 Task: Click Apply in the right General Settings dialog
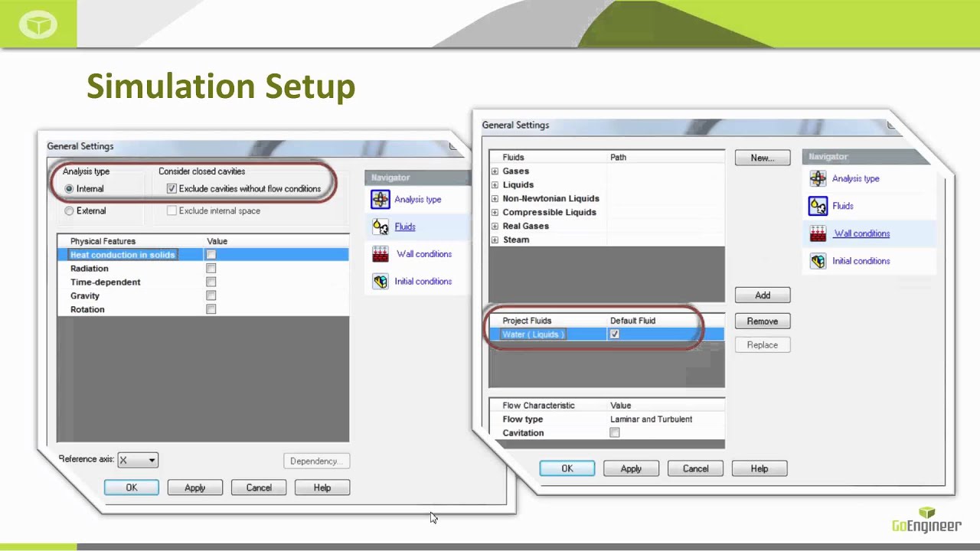[x=631, y=468]
